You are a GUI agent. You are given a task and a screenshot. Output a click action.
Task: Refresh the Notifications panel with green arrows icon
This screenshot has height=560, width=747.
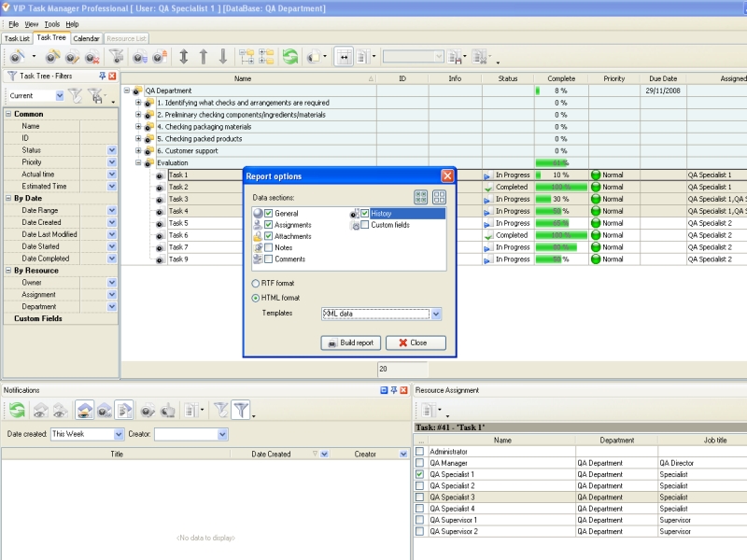pyautogui.click(x=17, y=410)
